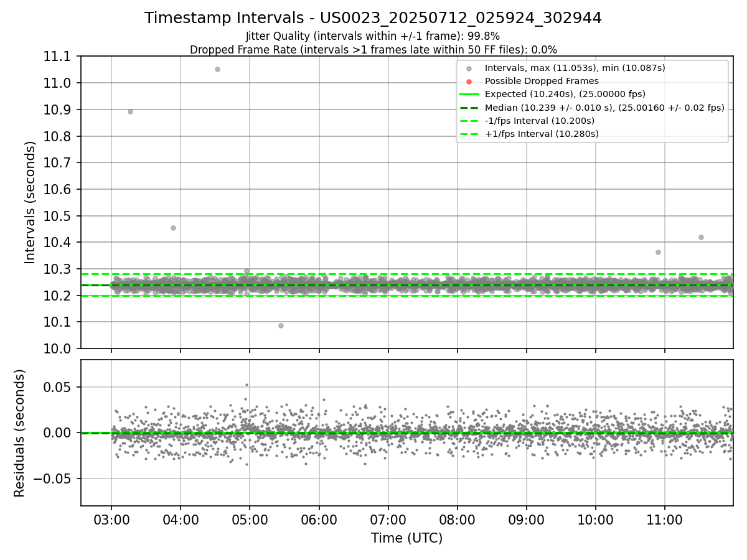Click the gray Intervals legend marker dot
This screenshot has width=747, height=560.
(469, 68)
